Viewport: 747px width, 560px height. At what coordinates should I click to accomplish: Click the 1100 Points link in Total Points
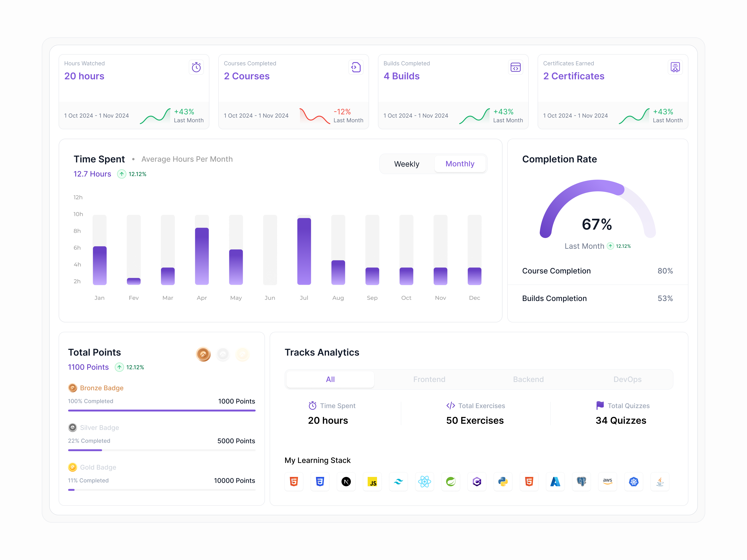click(88, 367)
